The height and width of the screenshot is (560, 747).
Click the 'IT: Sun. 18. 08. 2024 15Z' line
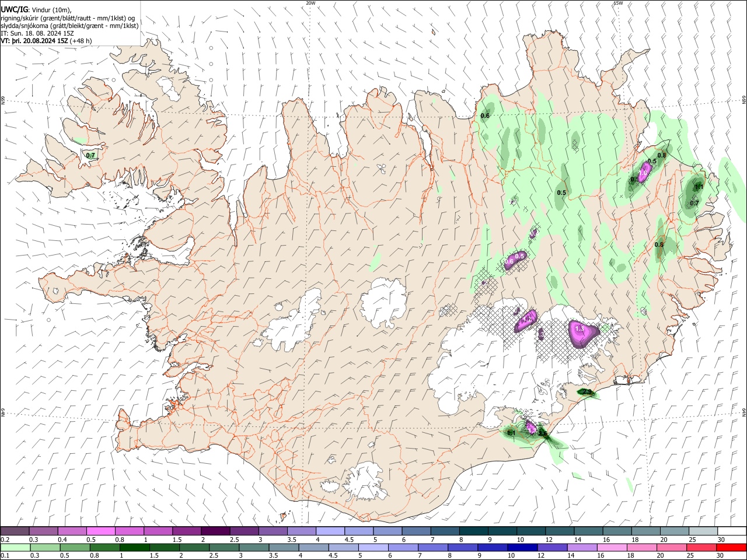[37, 33]
